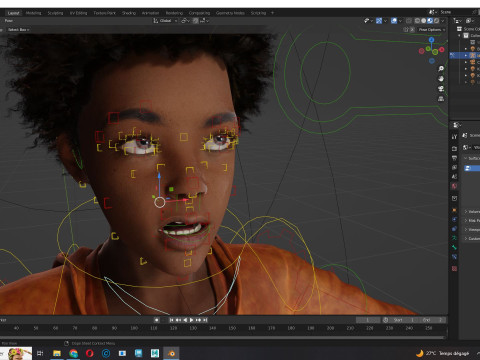This screenshot has width=480, height=360.
Task: Collapse the Surface panel in properties
Action: 472,158
